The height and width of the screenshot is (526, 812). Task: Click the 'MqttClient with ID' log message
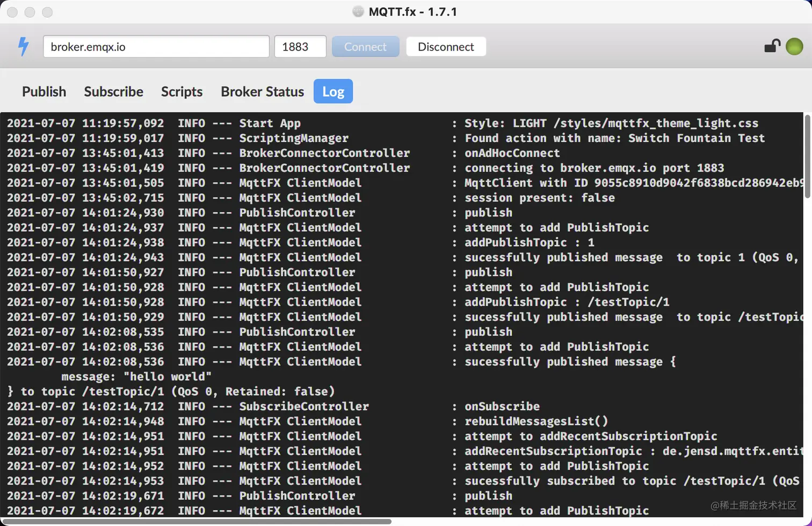click(x=634, y=183)
